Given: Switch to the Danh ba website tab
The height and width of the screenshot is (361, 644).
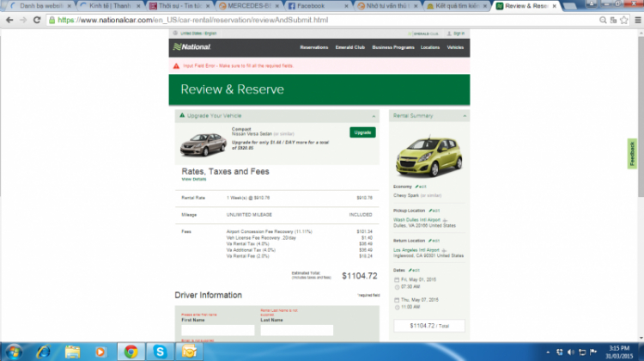Looking at the screenshot, I should click(x=40, y=6).
